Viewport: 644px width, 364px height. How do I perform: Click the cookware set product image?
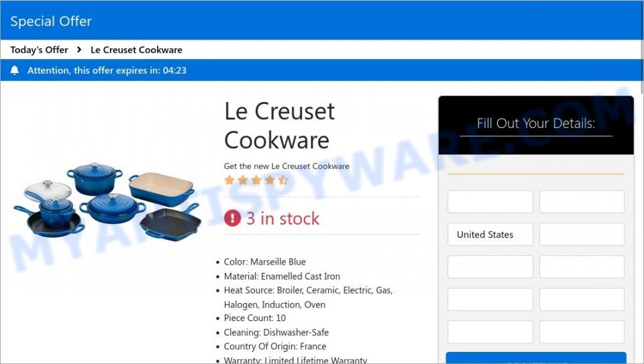tap(107, 201)
